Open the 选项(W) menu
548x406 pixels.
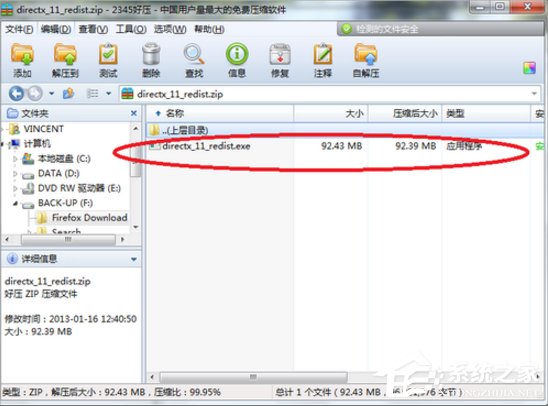(170, 29)
